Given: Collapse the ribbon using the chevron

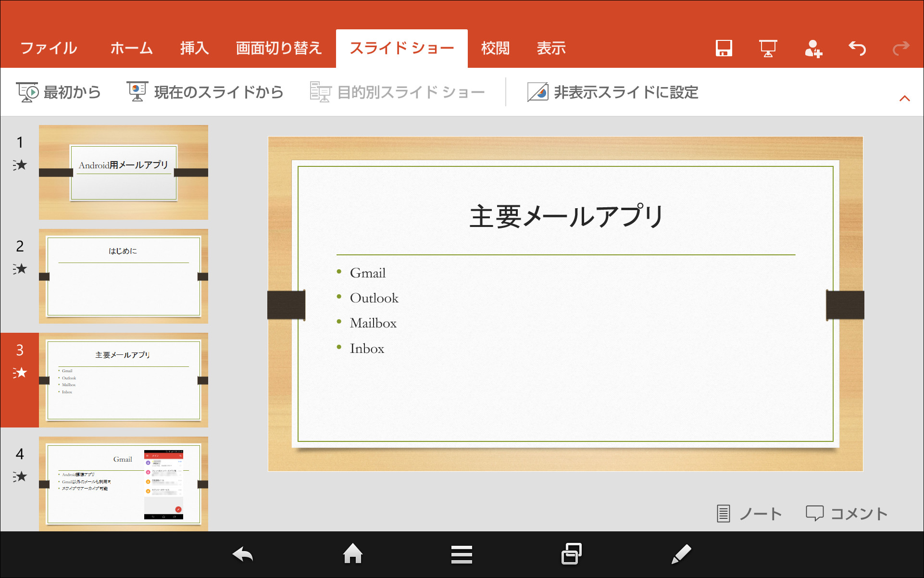Looking at the screenshot, I should click(x=905, y=98).
